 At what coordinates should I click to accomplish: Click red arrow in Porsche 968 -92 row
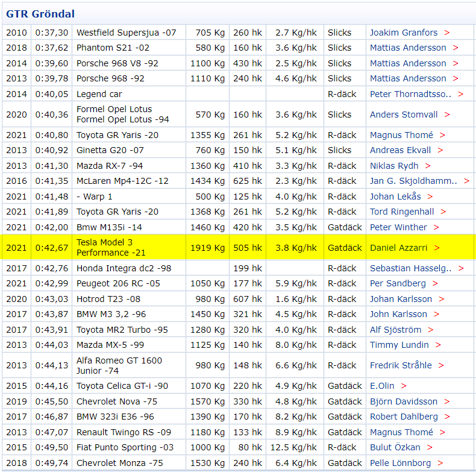point(456,78)
